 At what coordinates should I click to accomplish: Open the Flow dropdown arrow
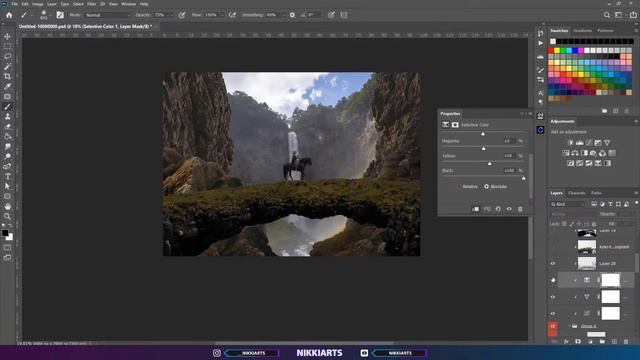click(x=222, y=15)
